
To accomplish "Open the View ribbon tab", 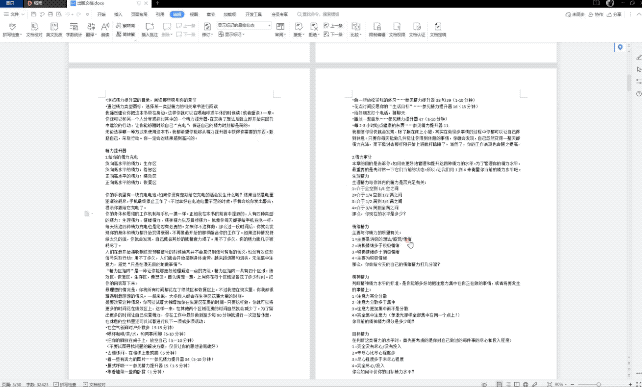I will click(194, 14).
